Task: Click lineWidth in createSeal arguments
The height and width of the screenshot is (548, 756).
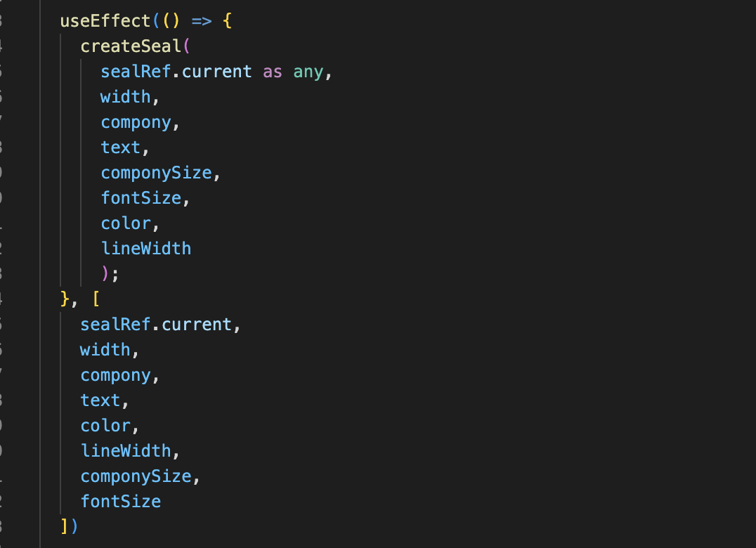Action: (x=146, y=249)
